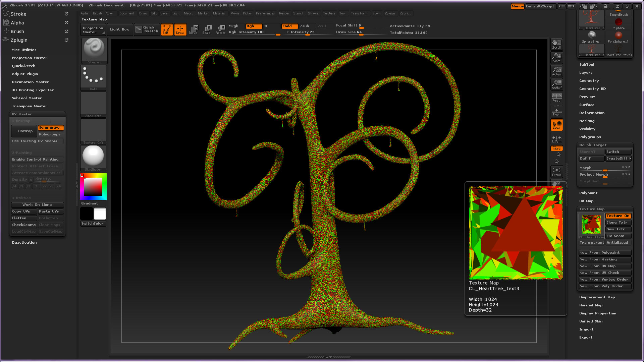Open the Texture menu
644x362 pixels.
[x=329, y=13]
